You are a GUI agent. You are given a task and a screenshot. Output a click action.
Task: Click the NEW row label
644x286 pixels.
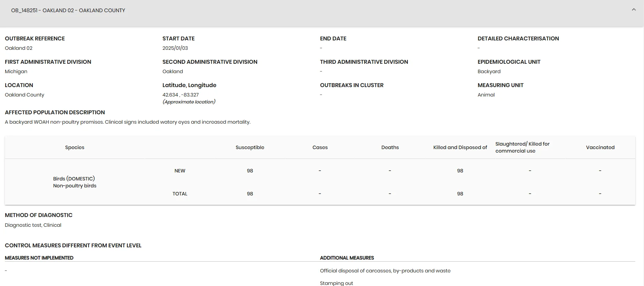tap(180, 171)
